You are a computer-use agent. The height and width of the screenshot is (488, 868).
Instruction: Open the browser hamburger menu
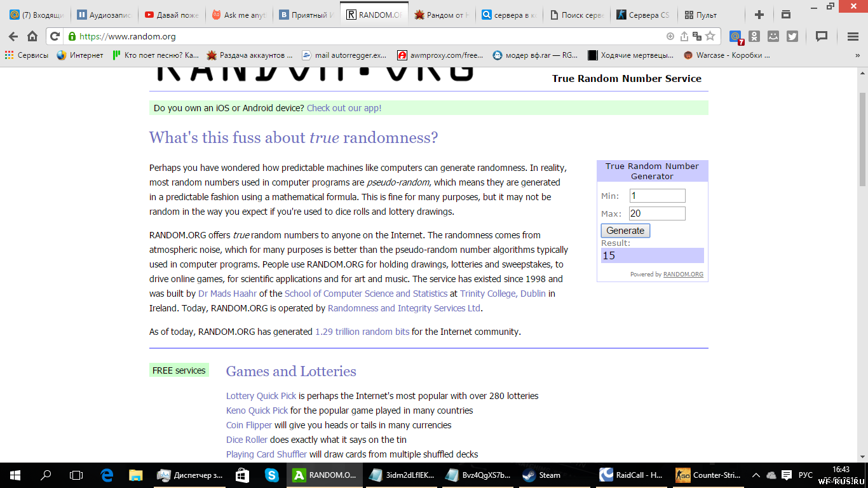click(x=853, y=36)
